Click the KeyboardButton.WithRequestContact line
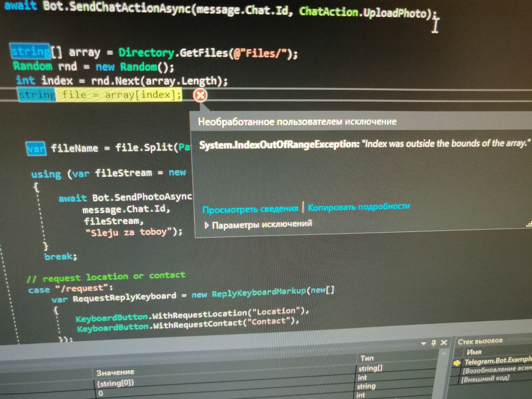Viewport: 532px width, 399px height. [x=188, y=325]
